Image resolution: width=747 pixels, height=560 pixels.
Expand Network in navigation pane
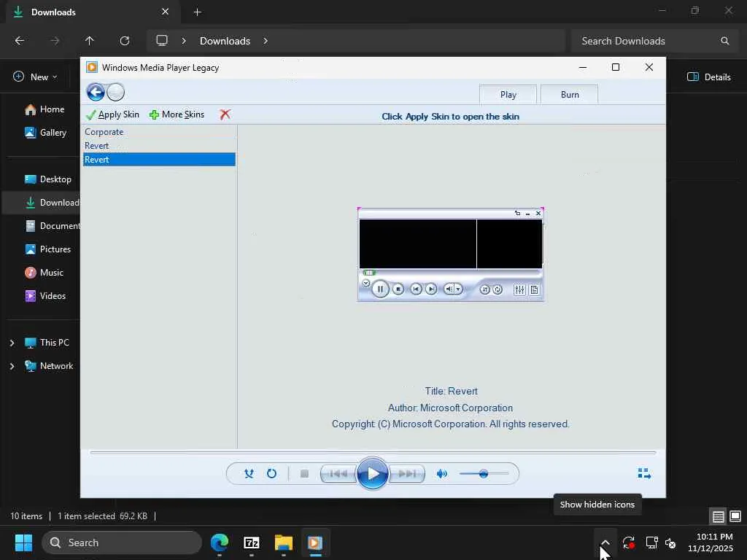pyautogui.click(x=12, y=366)
